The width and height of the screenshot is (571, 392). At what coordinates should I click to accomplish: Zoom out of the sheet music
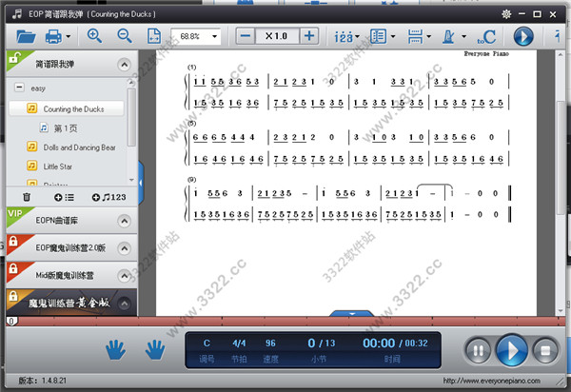coord(125,36)
